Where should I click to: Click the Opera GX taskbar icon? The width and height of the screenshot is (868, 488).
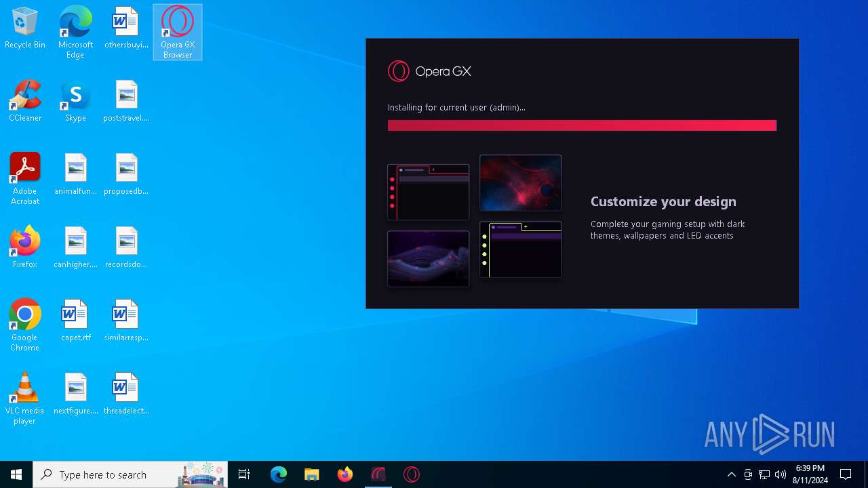pyautogui.click(x=412, y=474)
